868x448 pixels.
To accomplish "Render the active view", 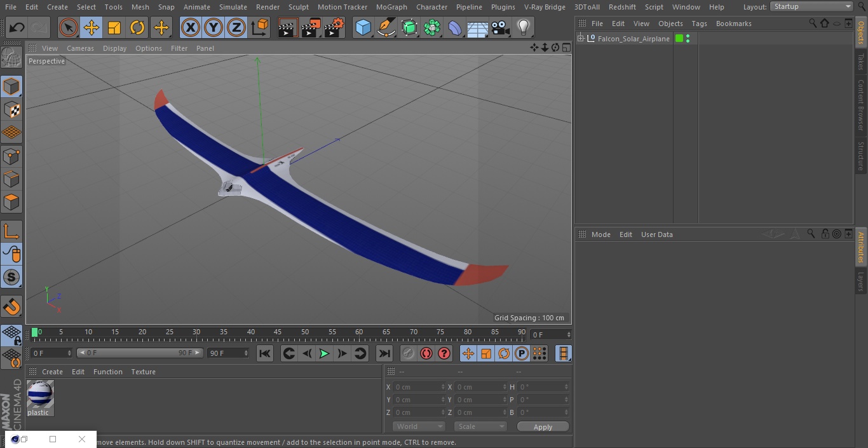I will click(x=288, y=28).
